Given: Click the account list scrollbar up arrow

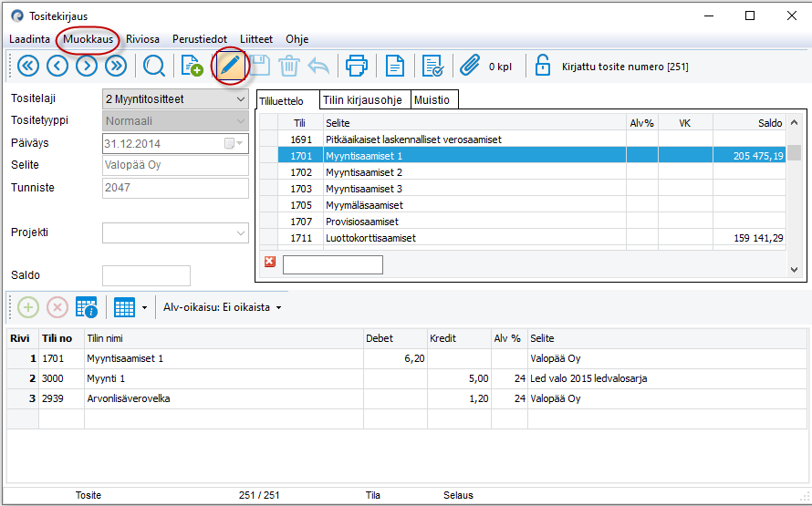Looking at the screenshot, I should (x=794, y=122).
